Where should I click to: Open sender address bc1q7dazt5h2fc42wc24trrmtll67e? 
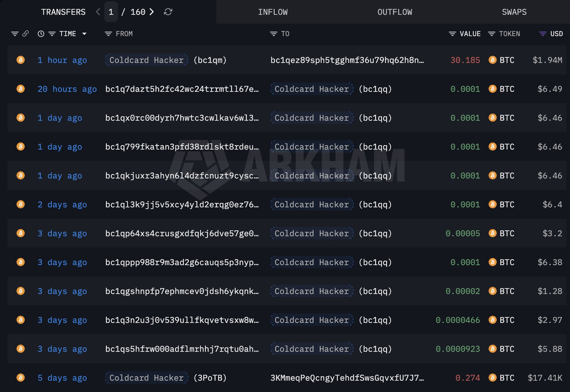click(x=182, y=89)
